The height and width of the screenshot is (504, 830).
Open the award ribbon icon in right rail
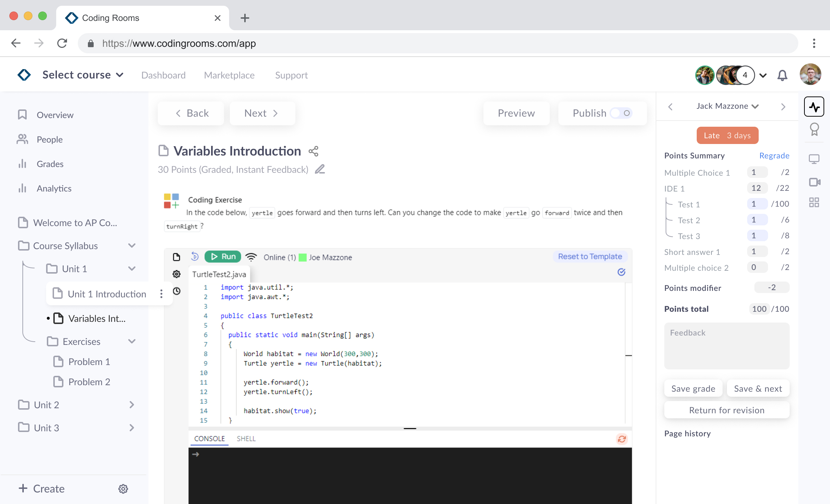point(814,129)
